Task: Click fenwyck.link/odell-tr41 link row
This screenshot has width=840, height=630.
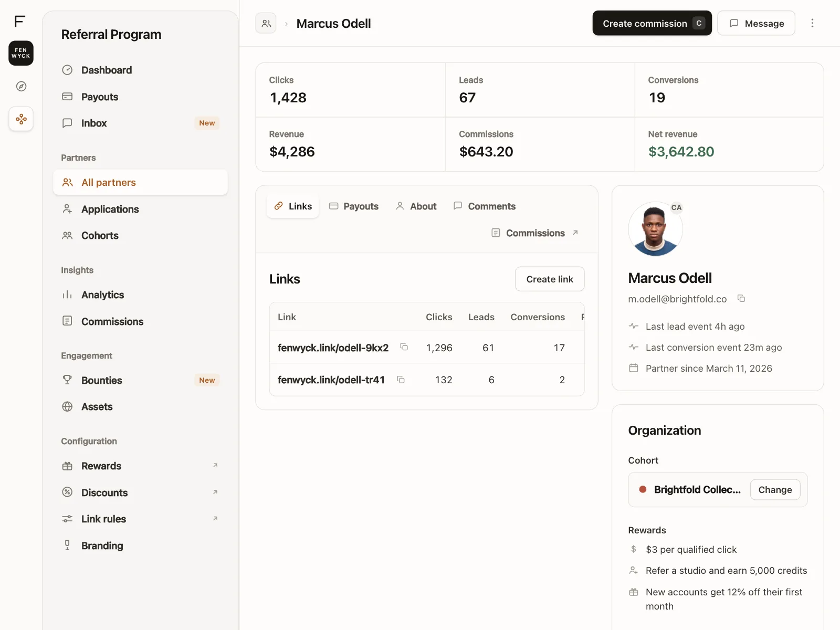Action: [427, 380]
